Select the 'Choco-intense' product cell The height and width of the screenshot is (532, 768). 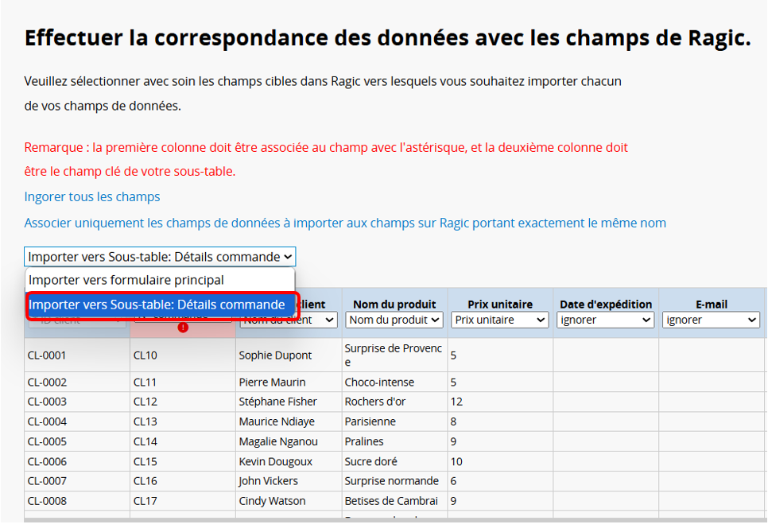pyautogui.click(x=381, y=382)
